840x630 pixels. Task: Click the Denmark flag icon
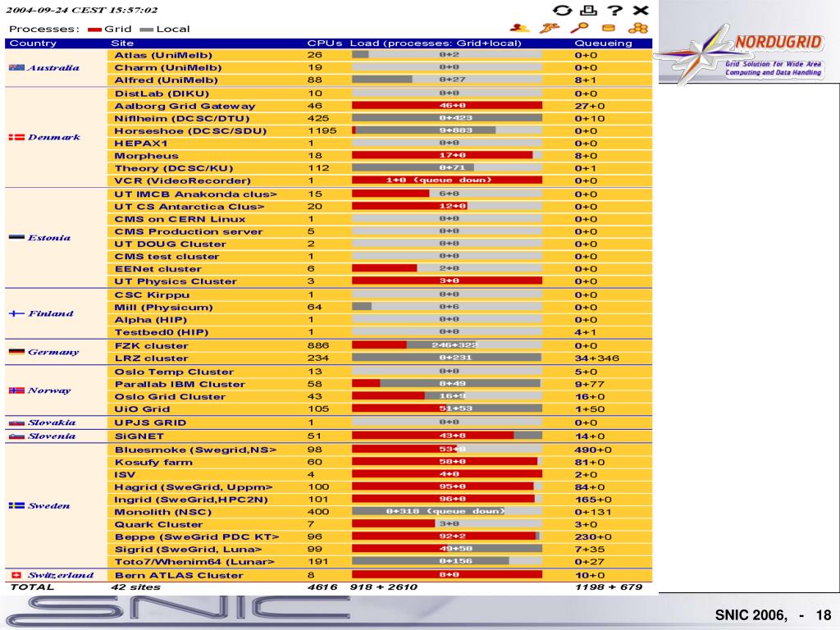(16, 137)
